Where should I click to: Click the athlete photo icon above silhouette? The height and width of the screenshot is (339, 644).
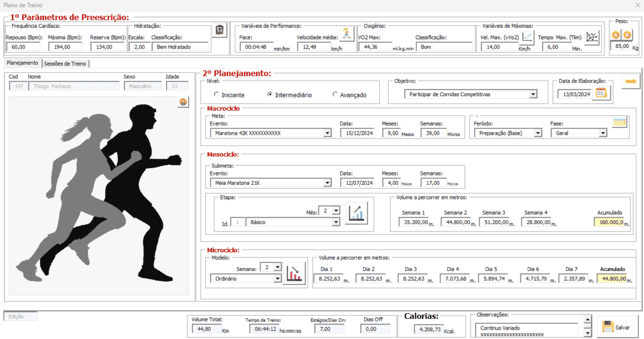coord(183,102)
